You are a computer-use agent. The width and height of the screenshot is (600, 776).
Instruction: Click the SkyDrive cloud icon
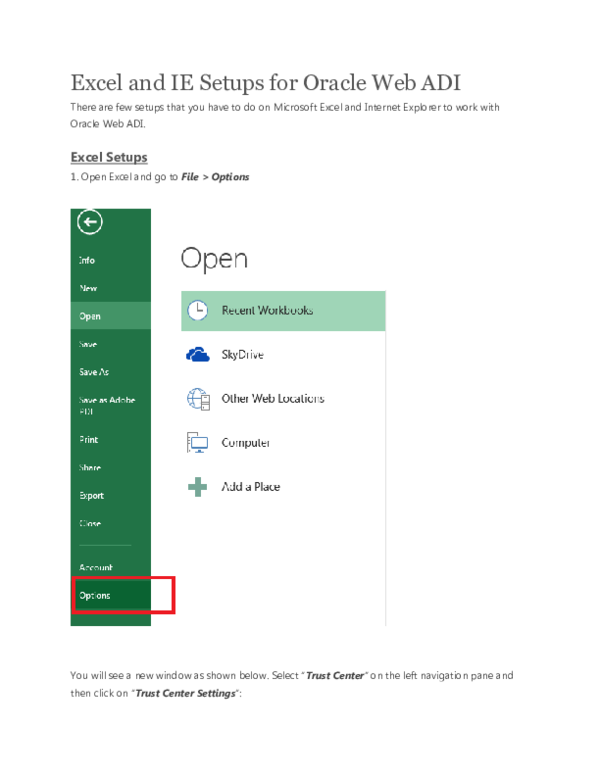(x=198, y=354)
